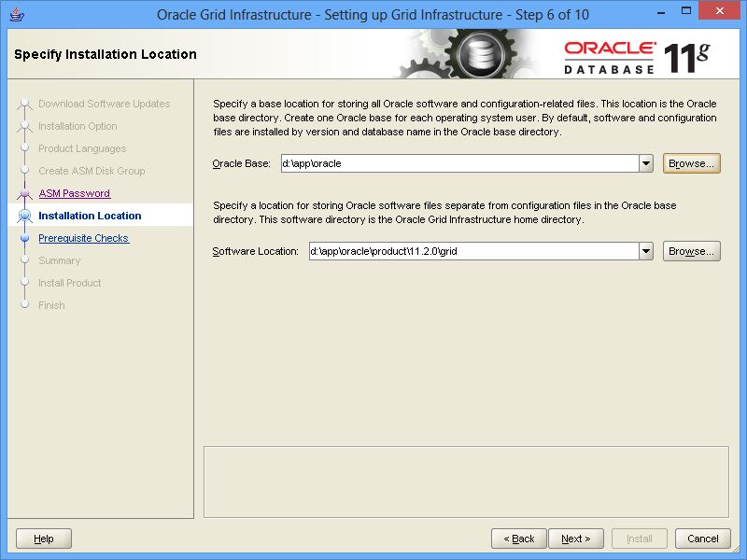Click the Finish step label
Viewport: 747px width, 560px height.
pyautogui.click(x=51, y=305)
